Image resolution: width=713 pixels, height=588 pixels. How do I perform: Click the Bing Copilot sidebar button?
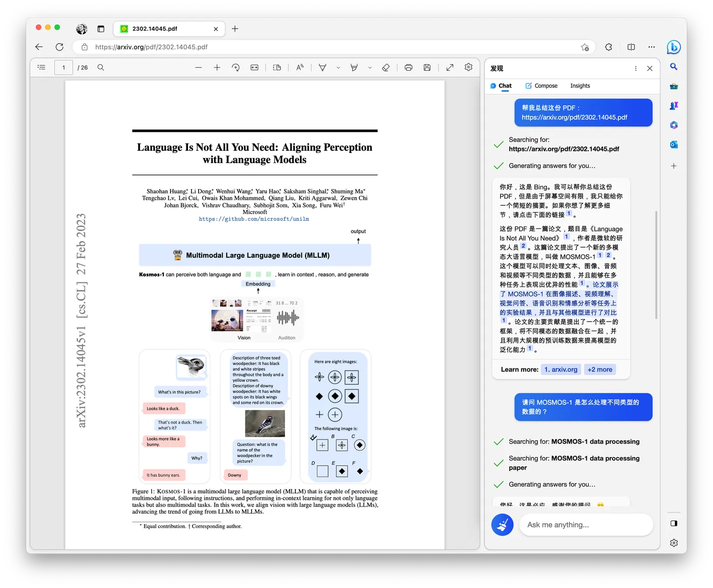(673, 47)
